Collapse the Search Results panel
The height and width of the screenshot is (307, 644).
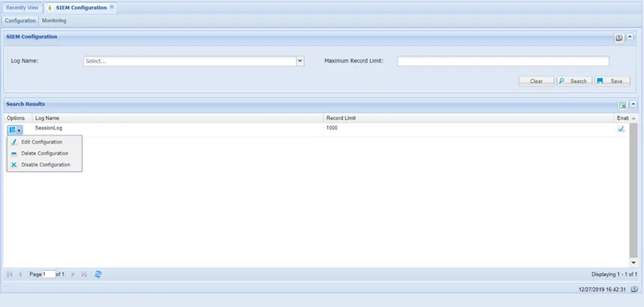pyautogui.click(x=633, y=105)
